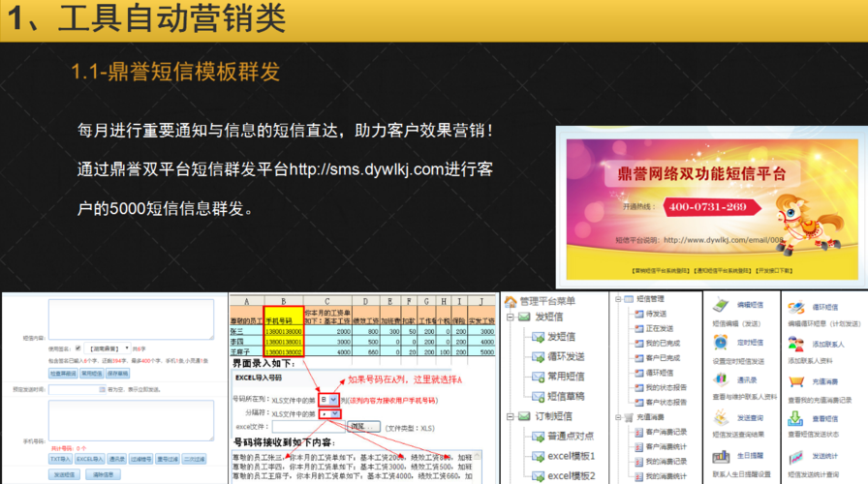Select 我的消费记录 tree item
The width and height of the screenshot is (868, 484).
click(x=666, y=462)
